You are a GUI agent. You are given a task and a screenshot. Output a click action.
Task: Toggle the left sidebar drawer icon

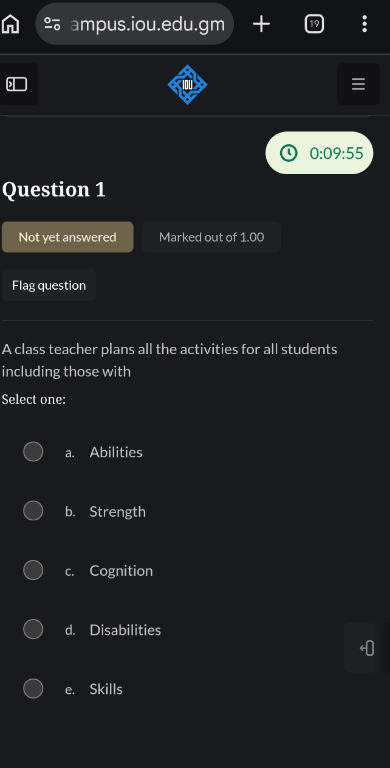(17, 84)
